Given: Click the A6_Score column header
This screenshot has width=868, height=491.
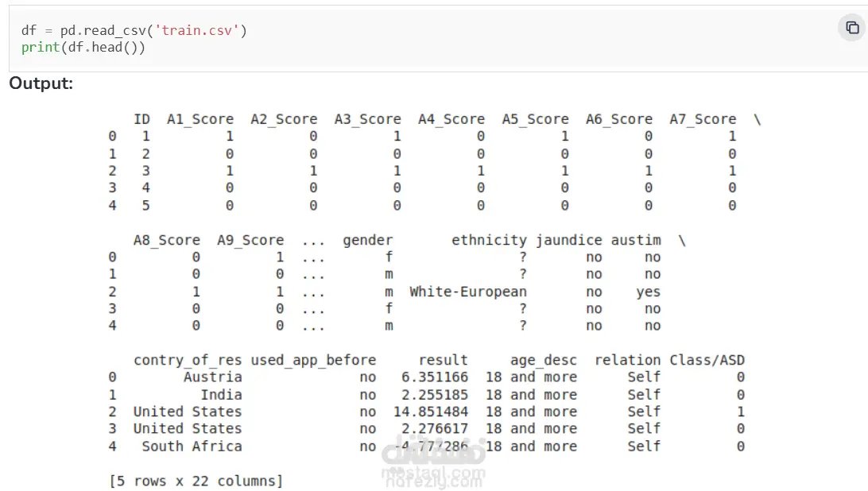Looking at the screenshot, I should coord(619,119).
